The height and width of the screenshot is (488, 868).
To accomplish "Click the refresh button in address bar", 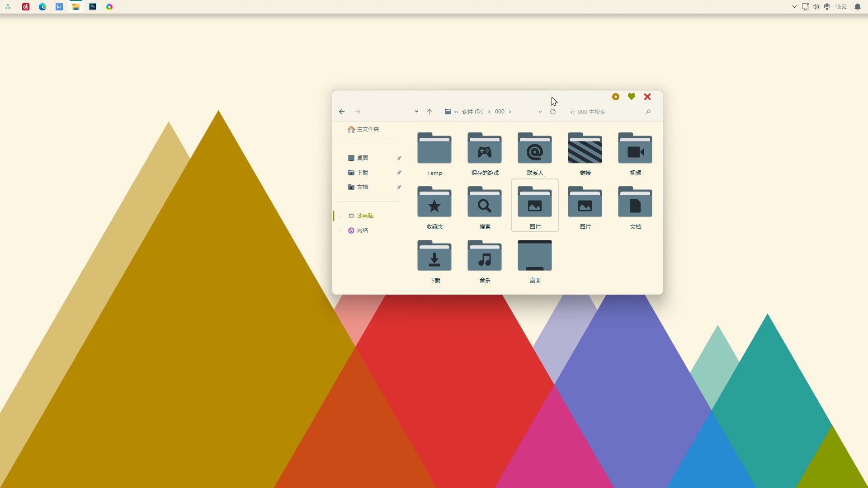I will 552,112.
